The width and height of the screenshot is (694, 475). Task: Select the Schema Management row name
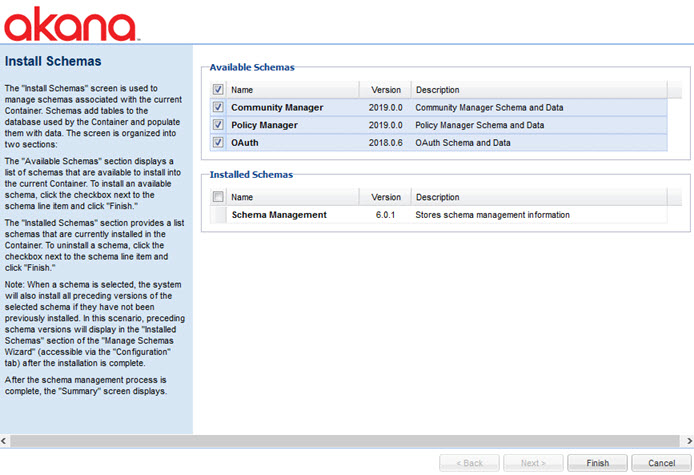click(x=279, y=215)
